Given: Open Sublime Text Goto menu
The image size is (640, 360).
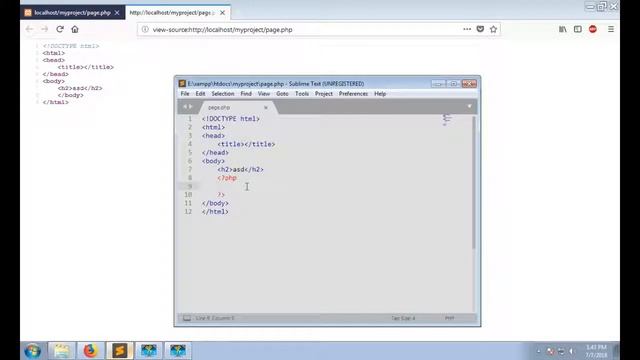Looking at the screenshot, I should (282, 94).
